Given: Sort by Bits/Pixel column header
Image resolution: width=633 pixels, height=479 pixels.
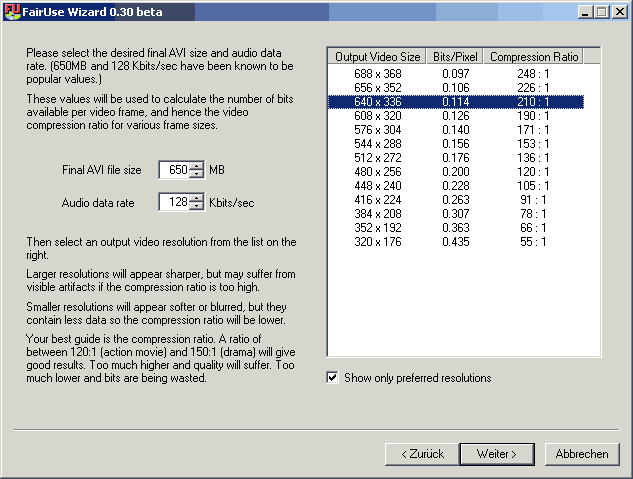Looking at the screenshot, I should [x=455, y=56].
